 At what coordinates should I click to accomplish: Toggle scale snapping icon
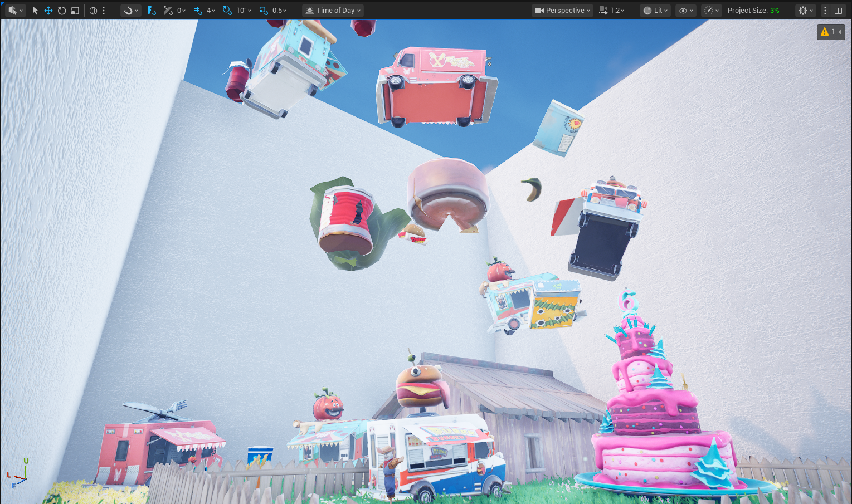click(x=264, y=11)
